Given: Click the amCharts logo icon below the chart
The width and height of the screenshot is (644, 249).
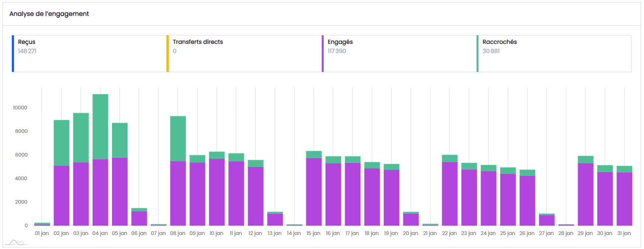Looking at the screenshot, I should coord(16,242).
